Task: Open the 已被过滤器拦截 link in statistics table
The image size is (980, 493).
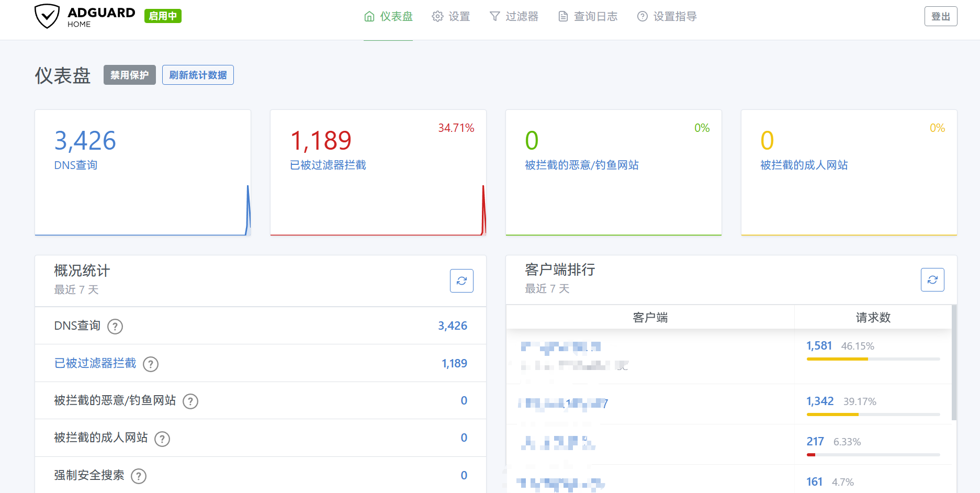Action: coord(95,363)
